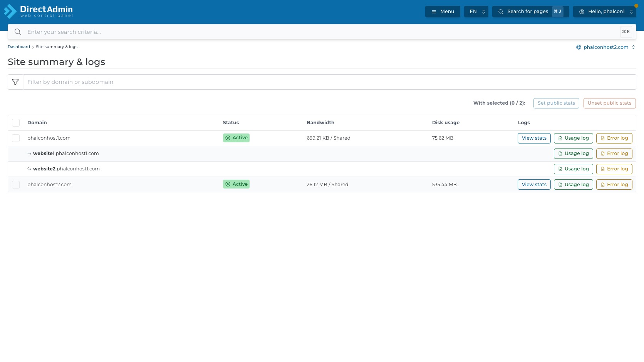The width and height of the screenshot is (644, 362).
Task: View stats for phalconhost1.com
Action: pos(534,138)
